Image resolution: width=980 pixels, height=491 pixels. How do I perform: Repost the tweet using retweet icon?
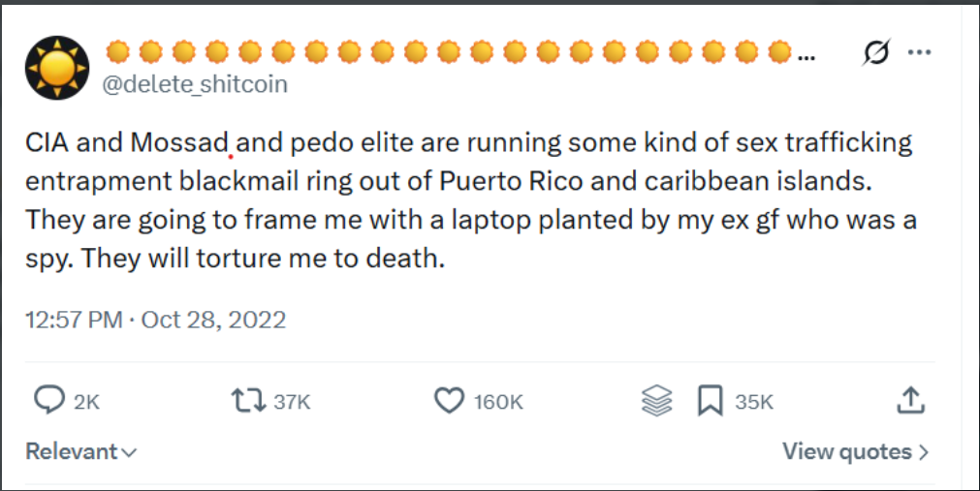(x=249, y=400)
